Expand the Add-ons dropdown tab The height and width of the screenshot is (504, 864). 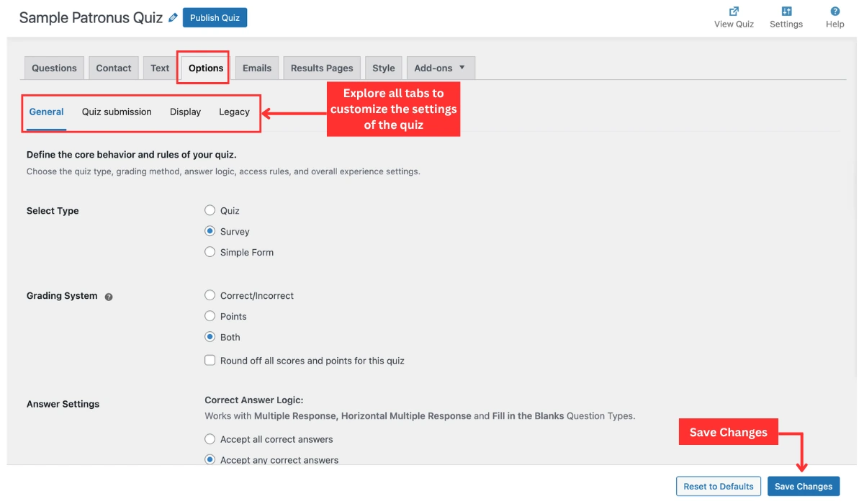tap(440, 68)
